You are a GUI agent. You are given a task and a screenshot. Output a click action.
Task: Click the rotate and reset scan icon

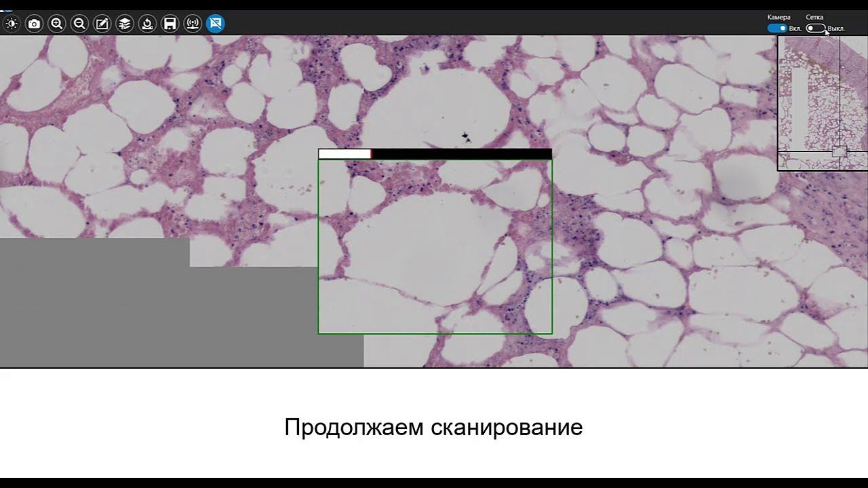[147, 24]
